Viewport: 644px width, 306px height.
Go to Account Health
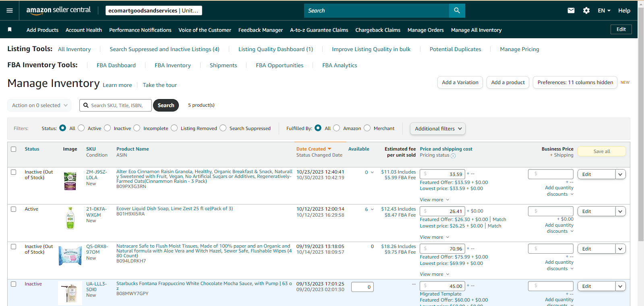click(84, 30)
